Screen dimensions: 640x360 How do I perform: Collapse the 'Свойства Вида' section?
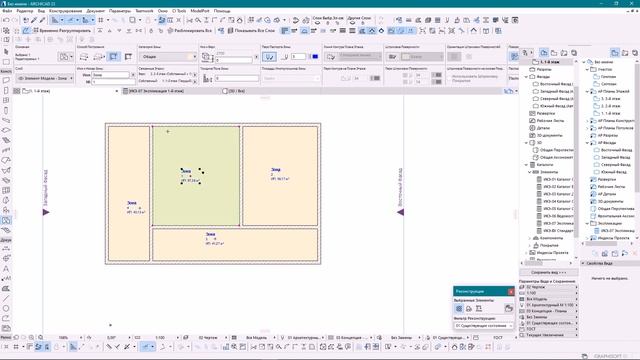pyautogui.click(x=583, y=263)
